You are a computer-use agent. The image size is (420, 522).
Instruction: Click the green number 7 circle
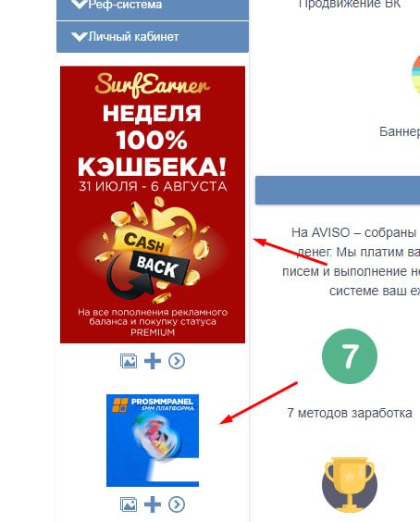pos(350,356)
